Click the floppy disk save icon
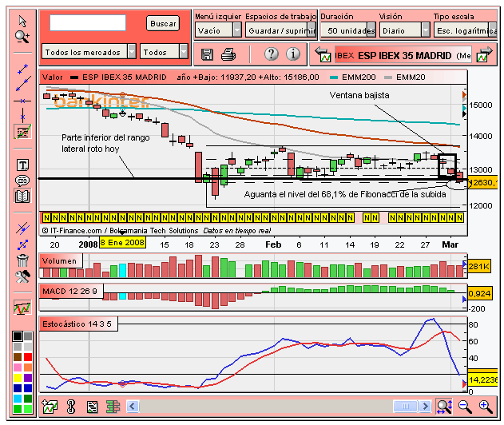The height and width of the screenshot is (425, 504). pyautogui.click(x=207, y=54)
